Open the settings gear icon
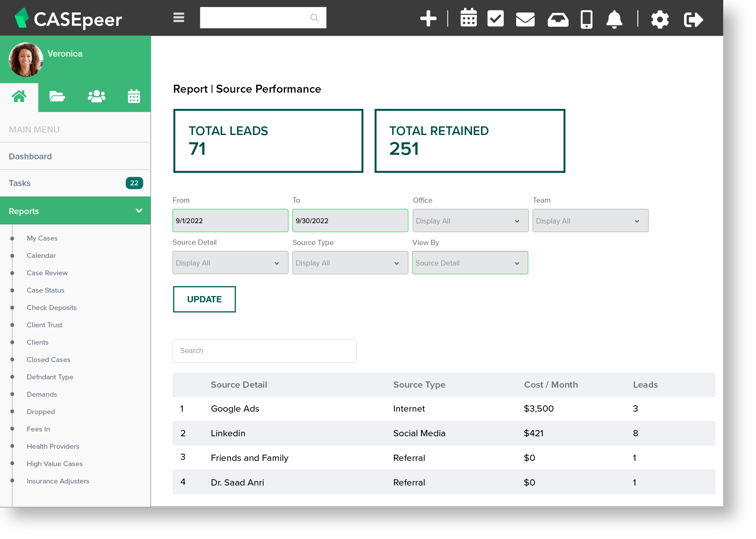Image resolution: width=756 pixels, height=539 pixels. (x=660, y=19)
